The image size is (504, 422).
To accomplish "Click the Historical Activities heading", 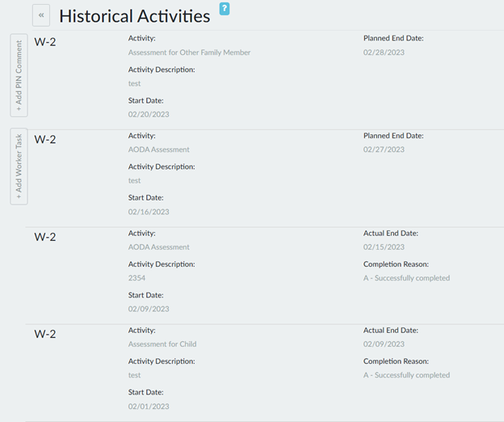I will [134, 16].
